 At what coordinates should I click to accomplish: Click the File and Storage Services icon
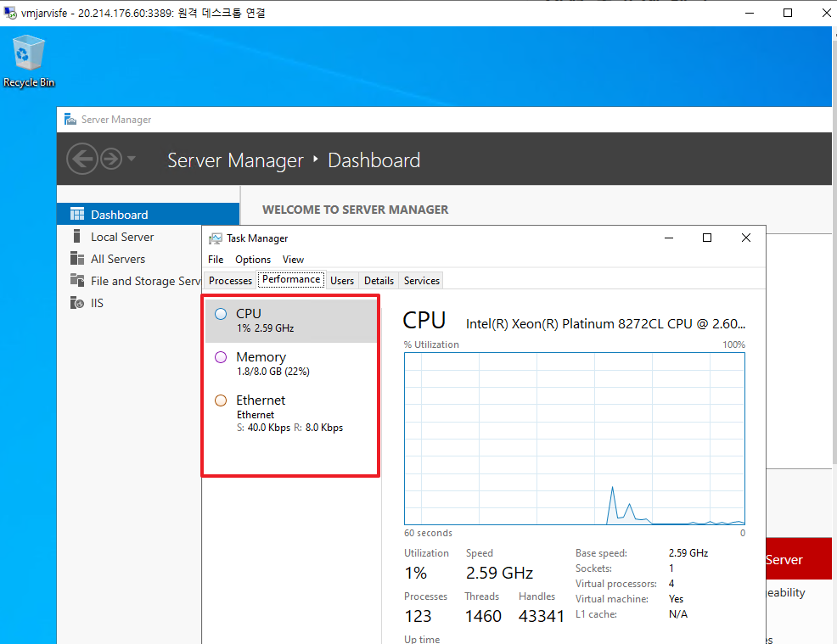tap(77, 280)
